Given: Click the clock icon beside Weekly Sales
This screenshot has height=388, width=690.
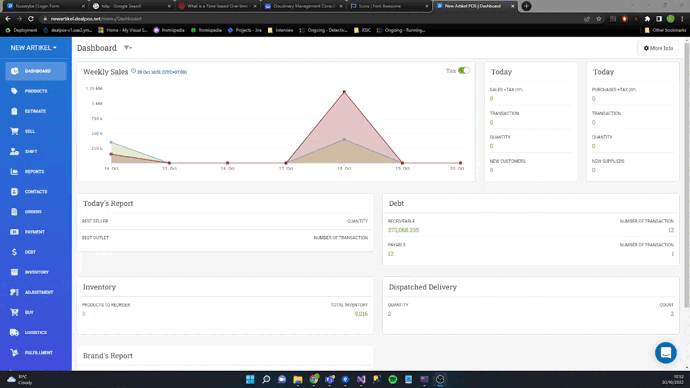Looking at the screenshot, I should 133,71.
